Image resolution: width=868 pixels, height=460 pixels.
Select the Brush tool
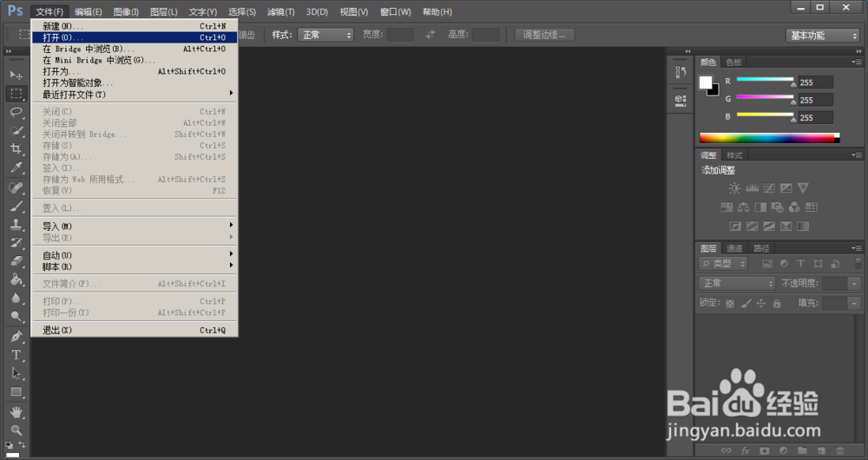(16, 207)
